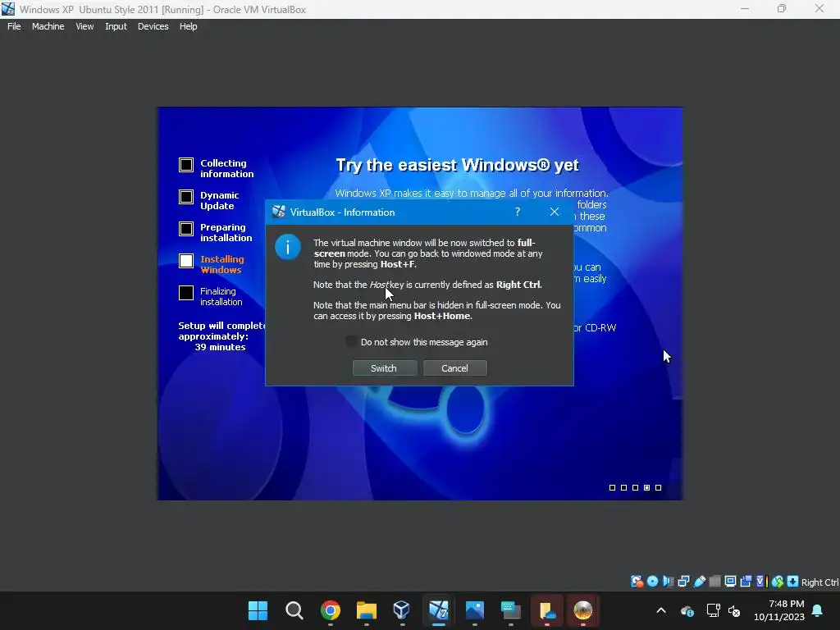840x630 pixels.
Task: Open File Explorer from taskbar
Action: tap(367, 610)
